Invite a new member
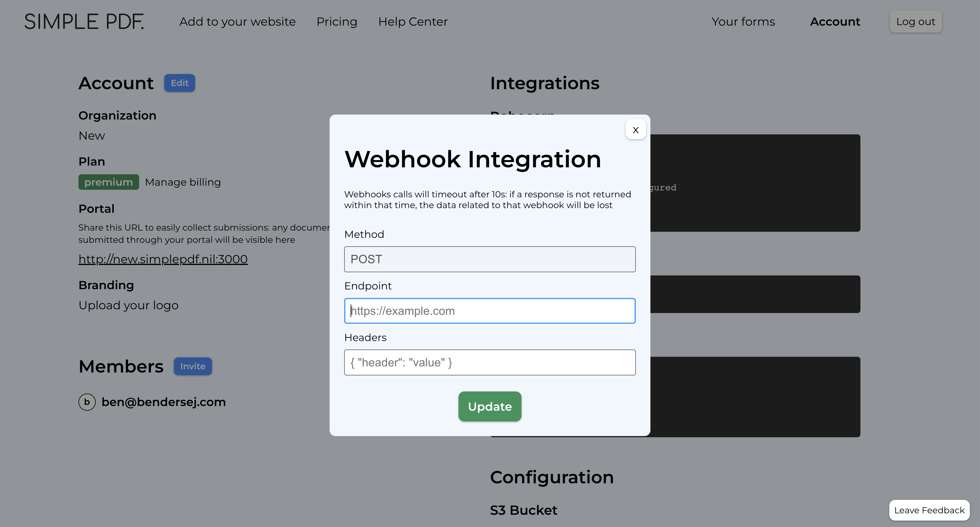Screen dimensions: 980x527 click(192, 366)
